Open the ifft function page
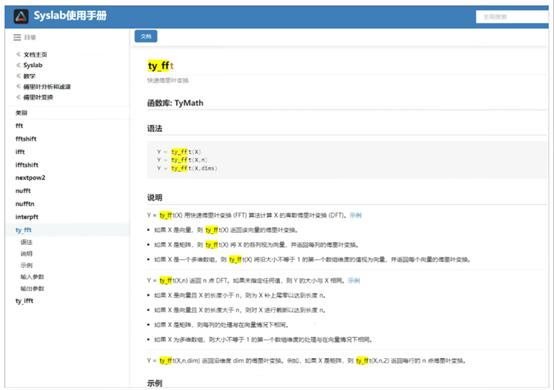This screenshot has height=390, width=554. [20, 152]
